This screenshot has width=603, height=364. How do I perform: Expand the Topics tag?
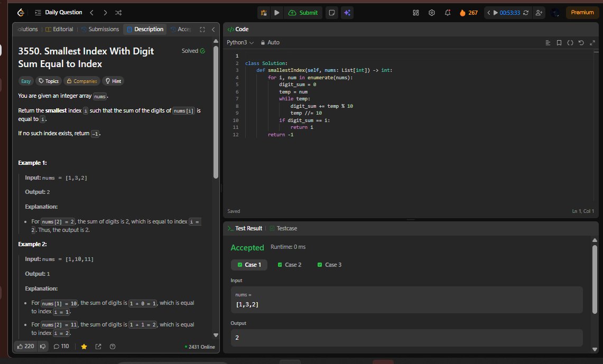pos(49,81)
